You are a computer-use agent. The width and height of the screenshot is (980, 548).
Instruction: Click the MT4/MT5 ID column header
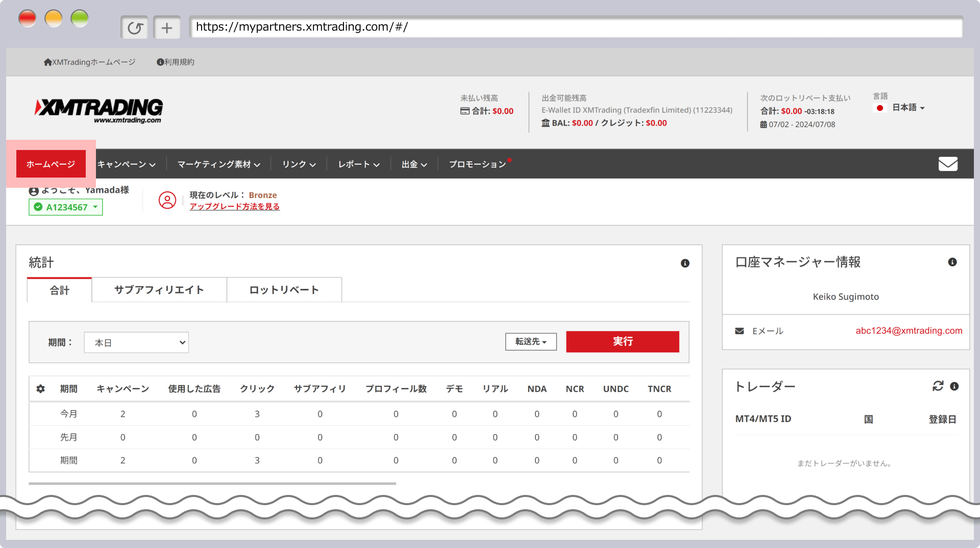point(763,419)
